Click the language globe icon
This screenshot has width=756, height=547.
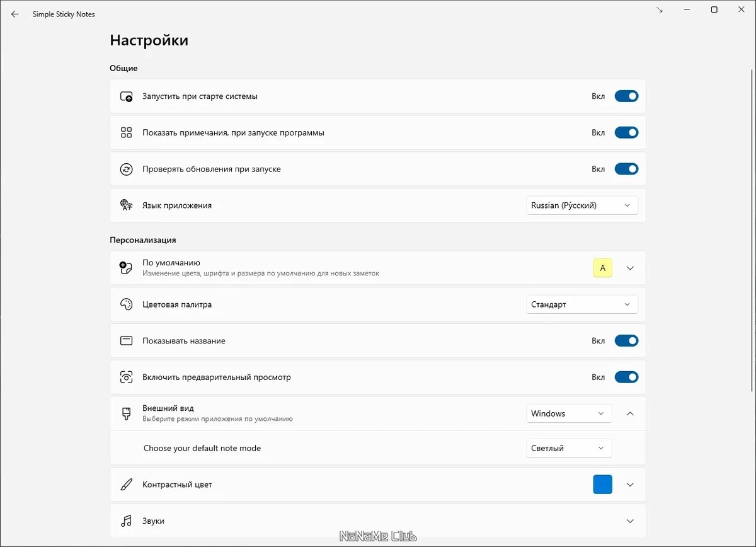pyautogui.click(x=127, y=205)
